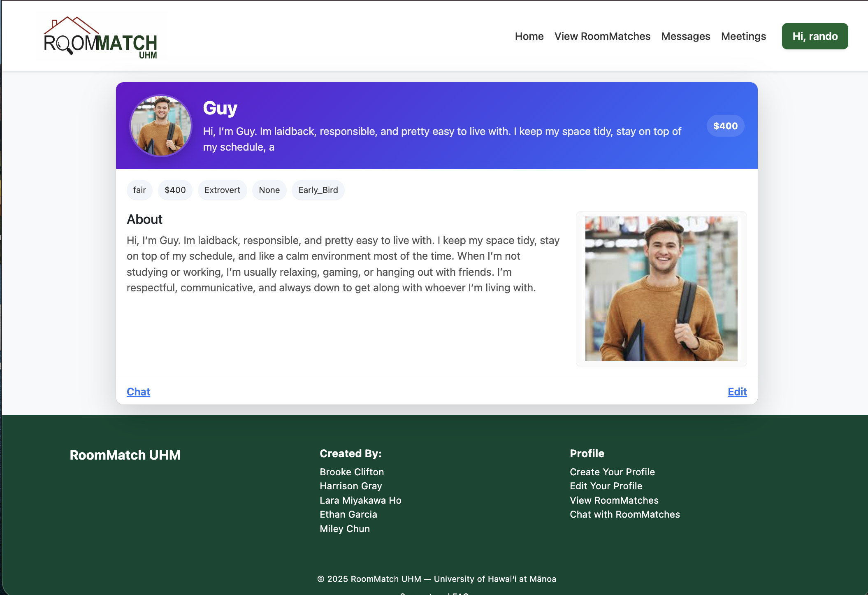Open Create Your Profile footer link

[x=612, y=472]
